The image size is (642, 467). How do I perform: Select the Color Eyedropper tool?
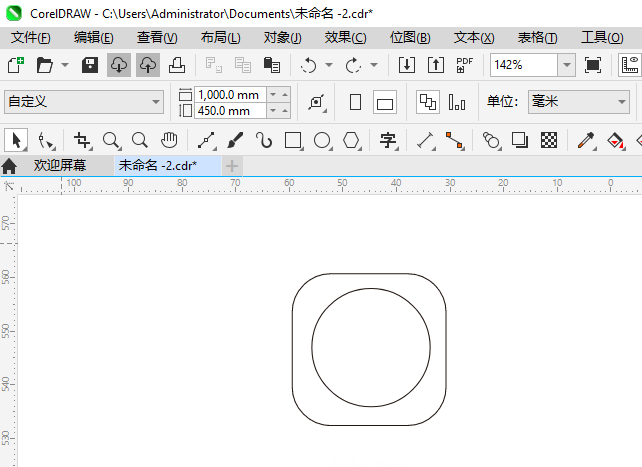pyautogui.click(x=586, y=141)
